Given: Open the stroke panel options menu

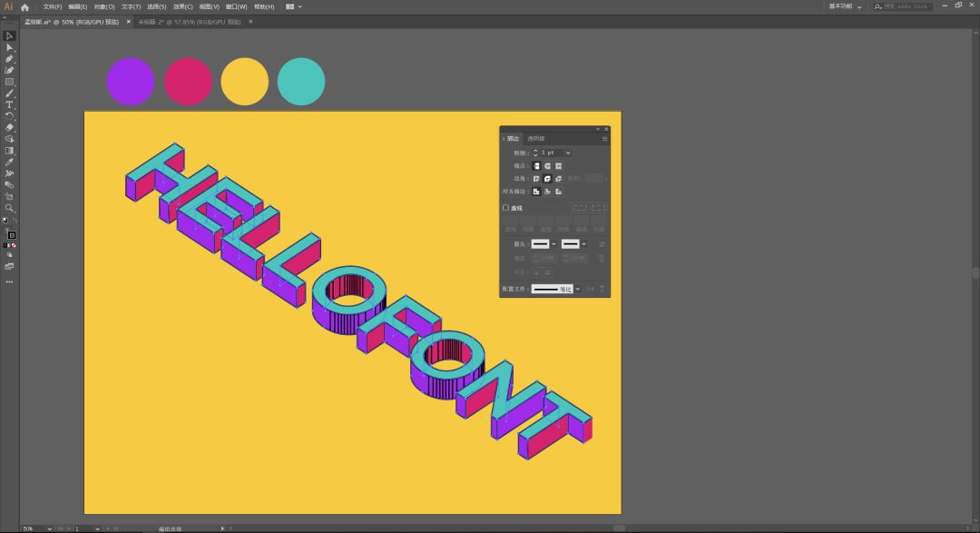Looking at the screenshot, I should click(x=604, y=139).
